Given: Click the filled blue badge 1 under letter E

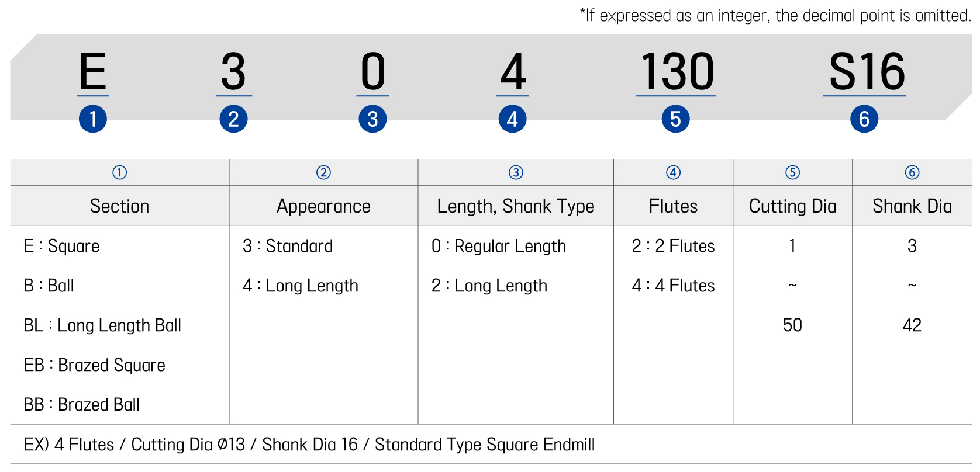Looking at the screenshot, I should coord(92,119).
